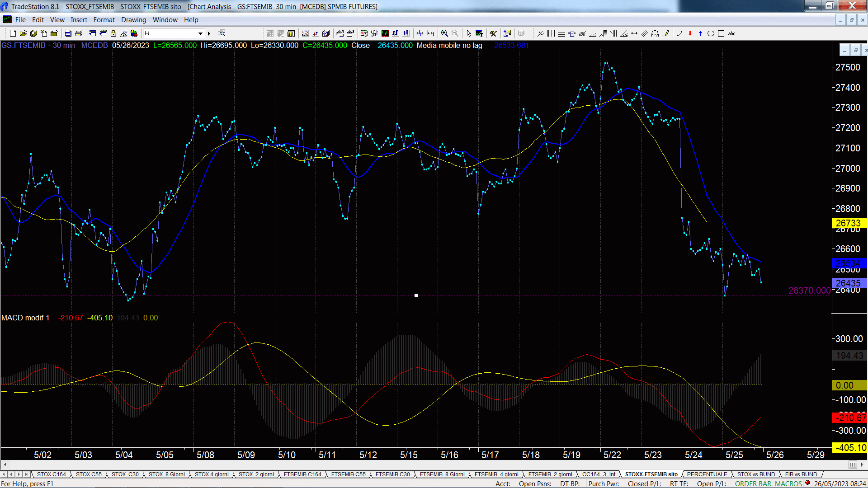This screenshot has width=868, height=488.
Task: Click the symbol lookup magnifier icon
Action: click(x=222, y=33)
